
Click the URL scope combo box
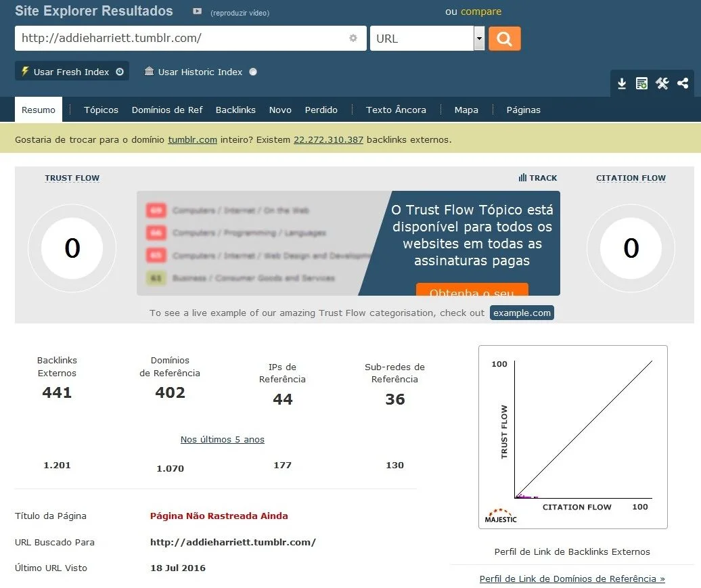click(427, 39)
